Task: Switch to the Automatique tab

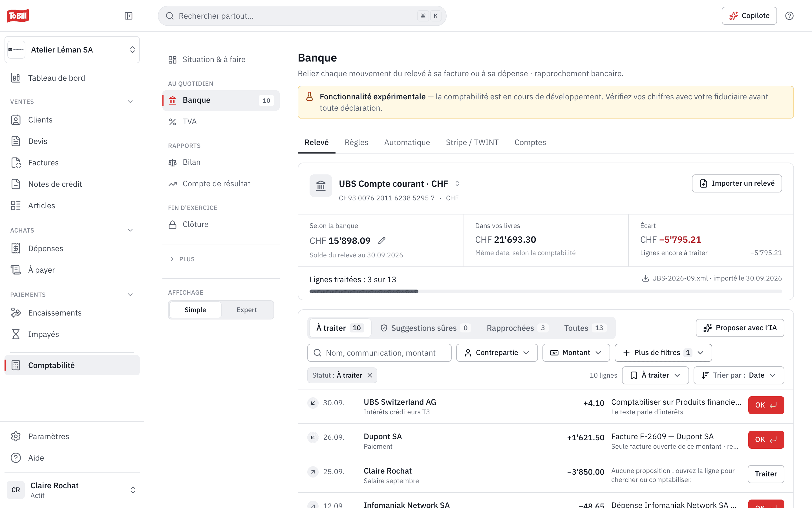Action: 407,143
